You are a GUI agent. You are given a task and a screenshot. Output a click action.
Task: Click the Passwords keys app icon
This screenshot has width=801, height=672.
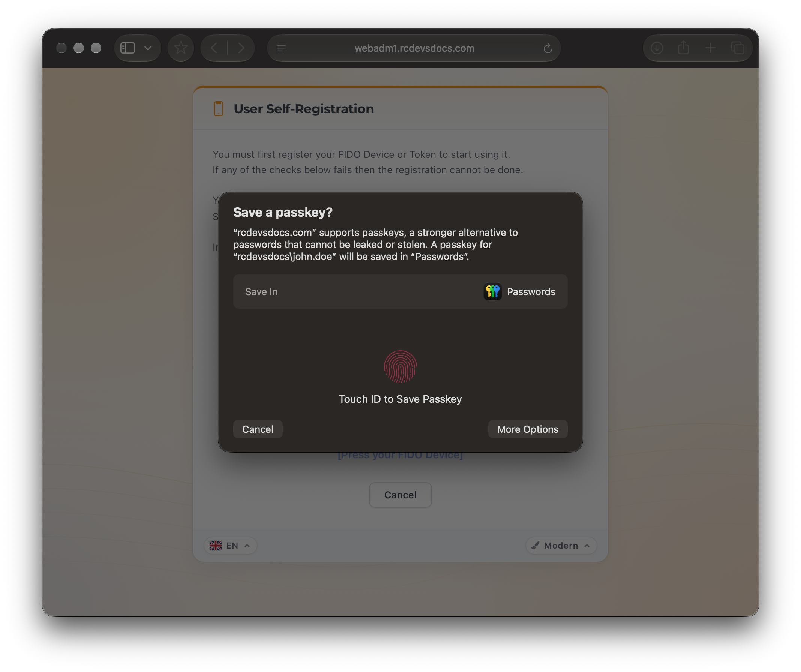tap(492, 292)
